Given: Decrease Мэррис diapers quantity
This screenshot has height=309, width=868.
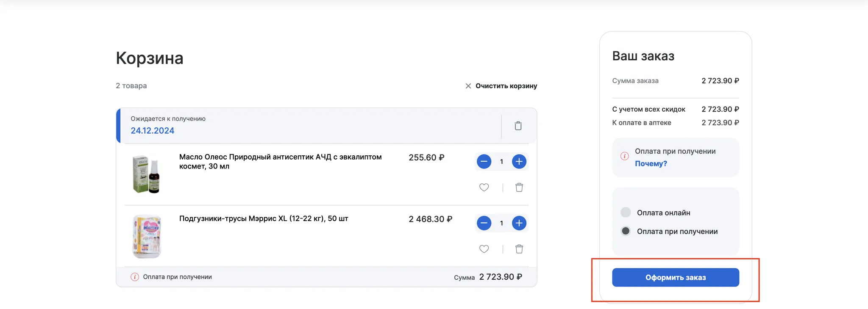Looking at the screenshot, I should (x=484, y=223).
